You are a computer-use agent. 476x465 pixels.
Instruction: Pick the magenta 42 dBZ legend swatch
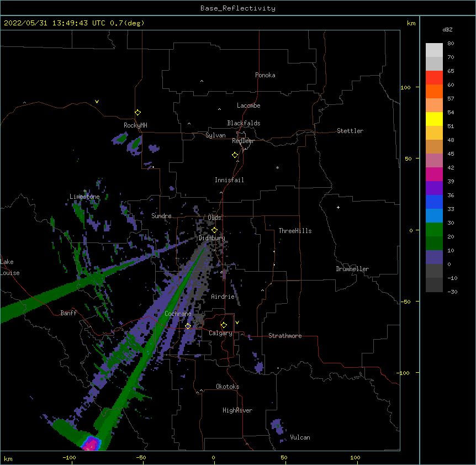(434, 174)
